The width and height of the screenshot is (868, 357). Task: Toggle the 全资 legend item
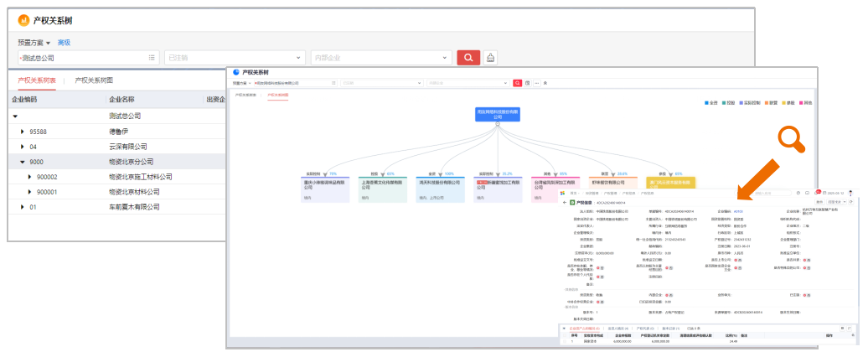point(710,103)
